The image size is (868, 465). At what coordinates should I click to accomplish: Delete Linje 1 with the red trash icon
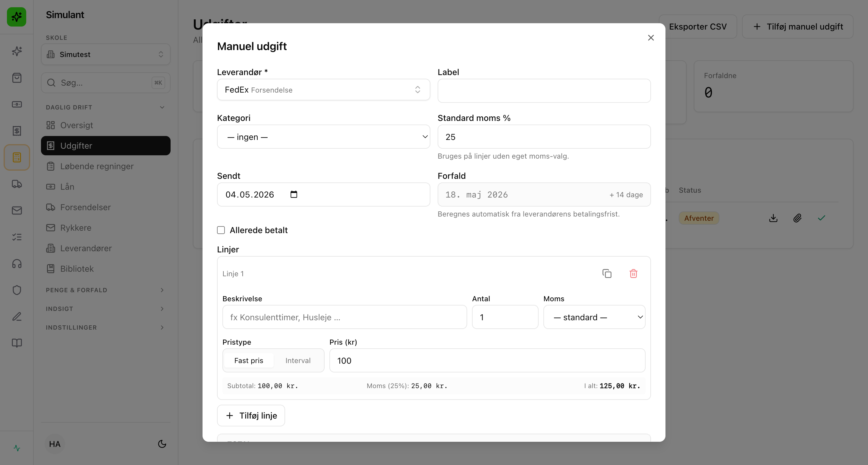(634, 274)
